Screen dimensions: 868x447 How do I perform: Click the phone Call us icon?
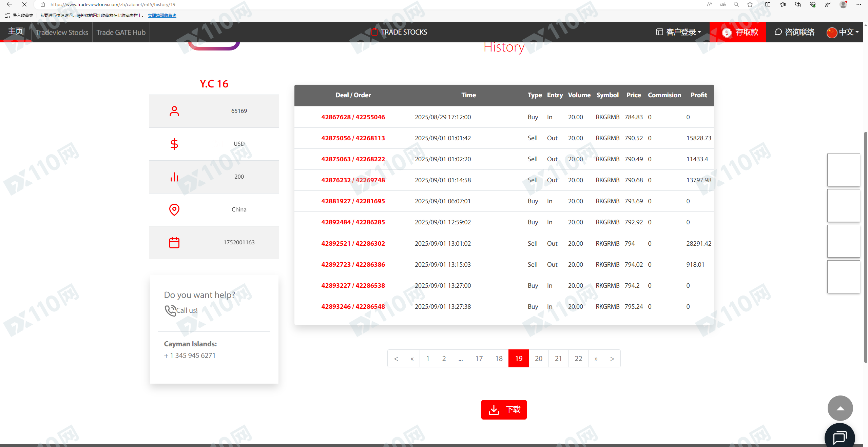click(x=170, y=310)
